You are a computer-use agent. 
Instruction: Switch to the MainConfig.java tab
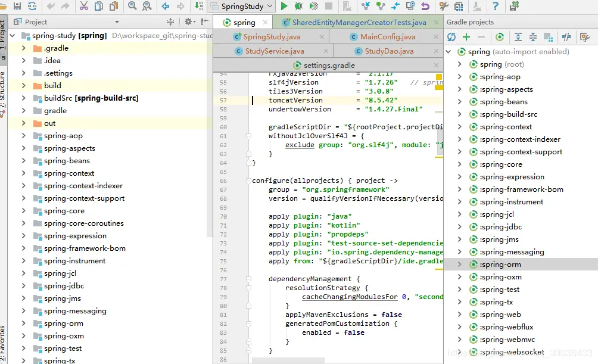(387, 37)
